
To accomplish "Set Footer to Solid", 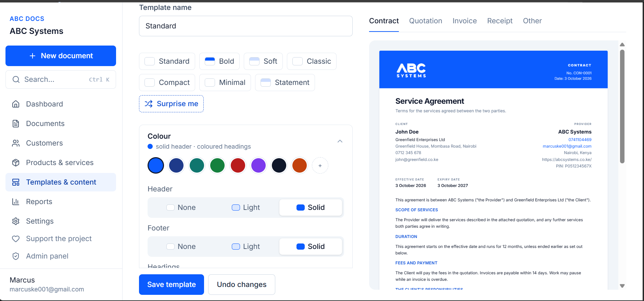I will [x=311, y=247].
